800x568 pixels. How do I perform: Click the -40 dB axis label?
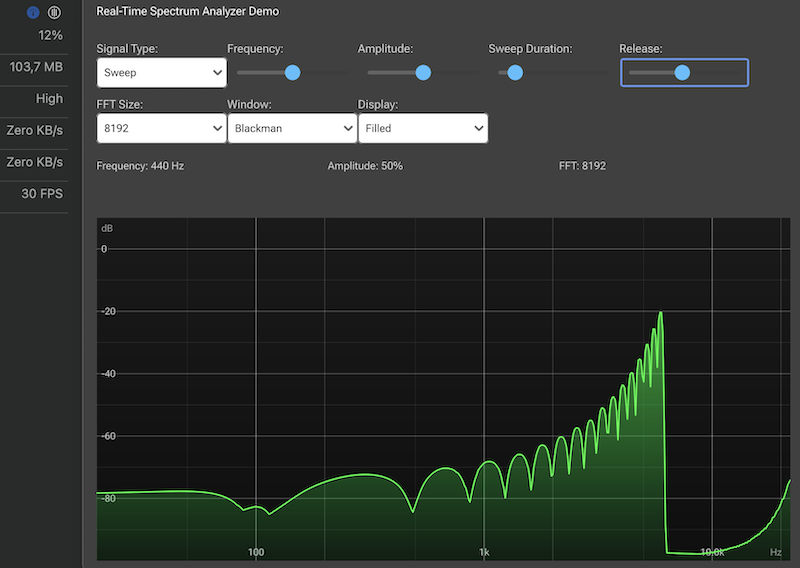pyautogui.click(x=109, y=374)
